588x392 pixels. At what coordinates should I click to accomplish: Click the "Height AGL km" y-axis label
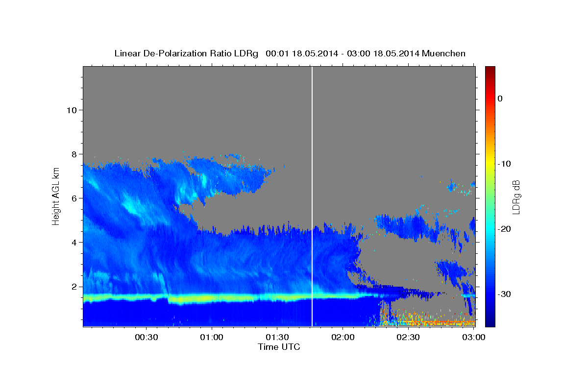coord(56,196)
